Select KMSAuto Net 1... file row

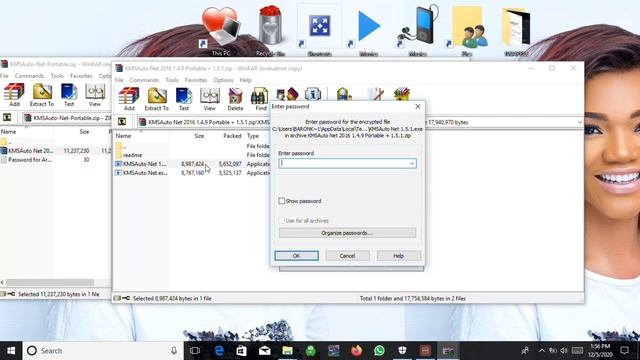point(191,164)
